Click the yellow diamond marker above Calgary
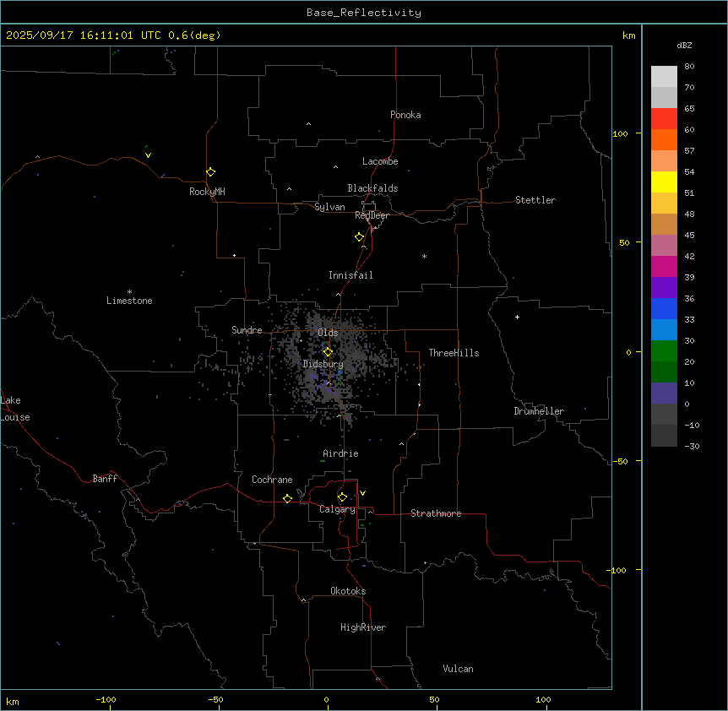Image resolution: width=728 pixels, height=711 pixels. 342,497
